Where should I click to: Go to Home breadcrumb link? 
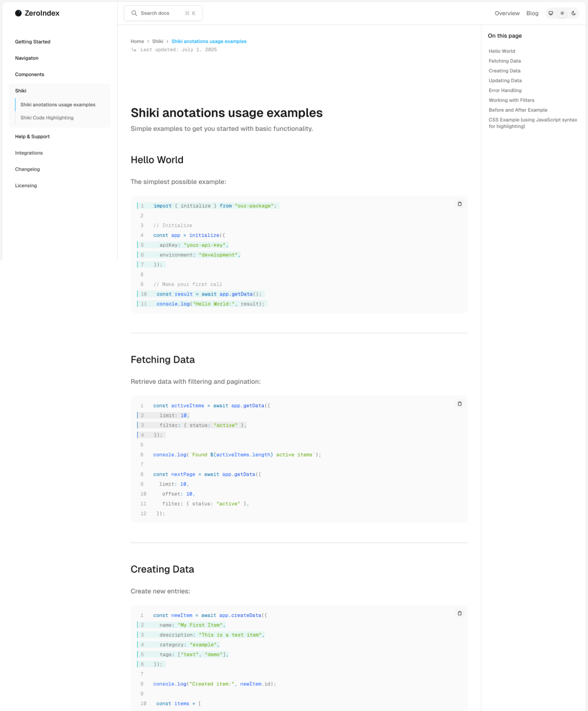click(x=137, y=41)
